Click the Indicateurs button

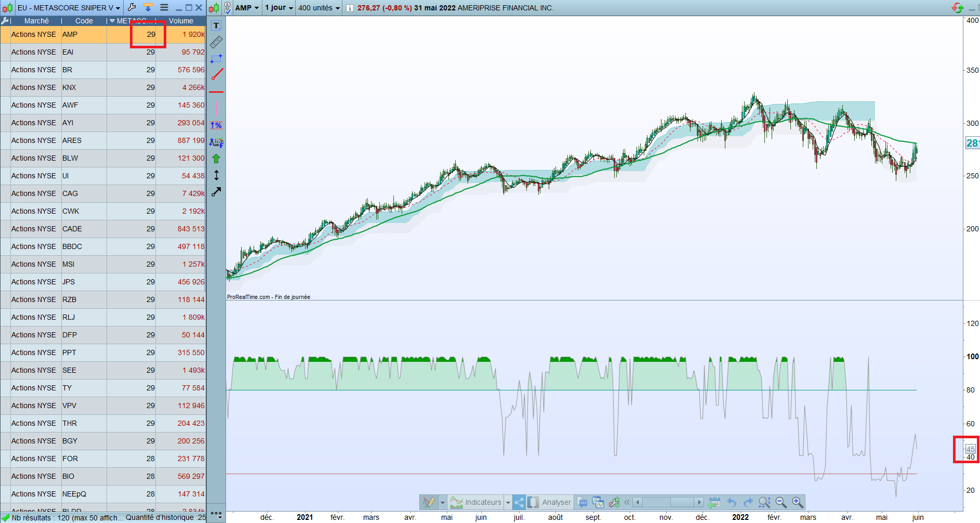point(475,502)
